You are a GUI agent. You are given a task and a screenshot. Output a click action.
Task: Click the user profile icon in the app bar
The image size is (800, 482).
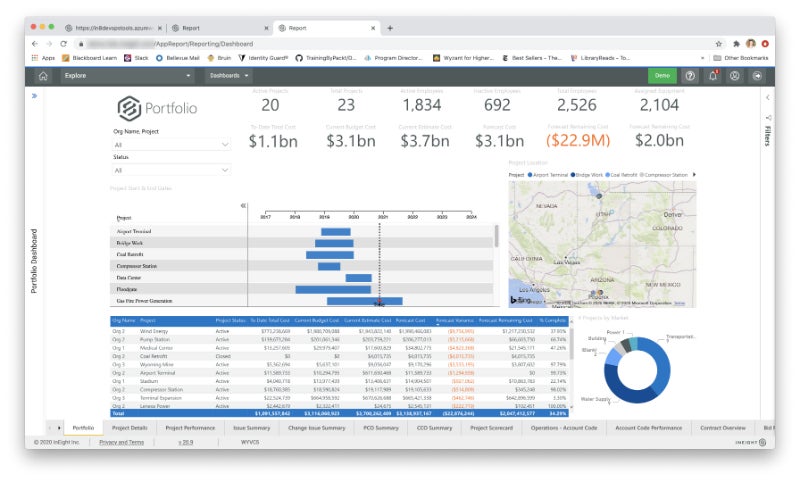pyautogui.click(x=735, y=75)
